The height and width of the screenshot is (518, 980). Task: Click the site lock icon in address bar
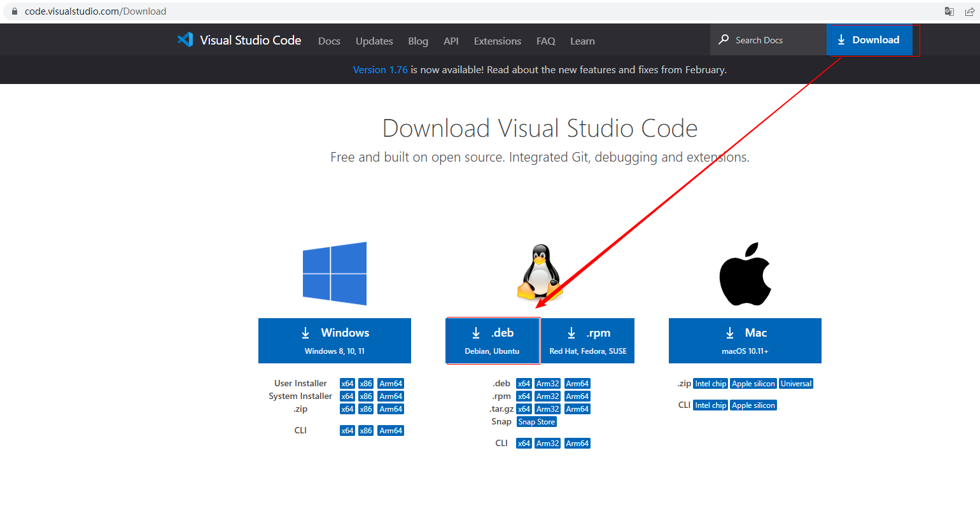(x=15, y=11)
